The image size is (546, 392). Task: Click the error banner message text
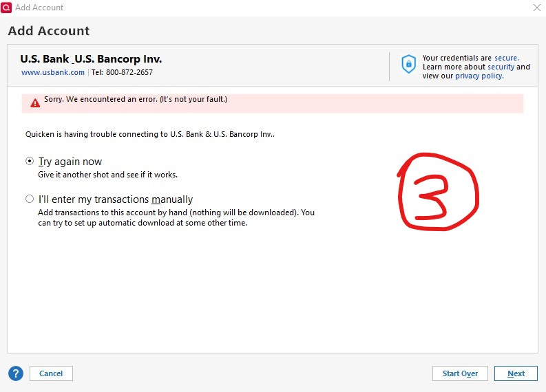coord(136,100)
